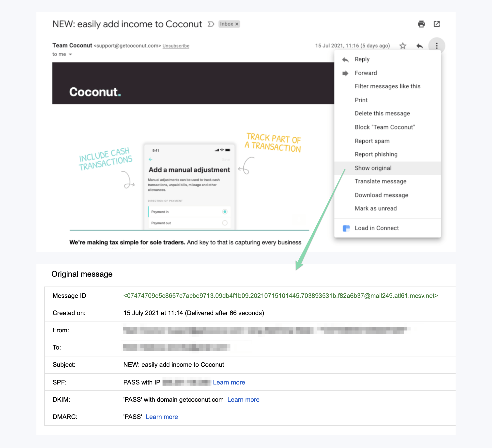Select Translate message
The image size is (492, 448).
(x=387, y=181)
